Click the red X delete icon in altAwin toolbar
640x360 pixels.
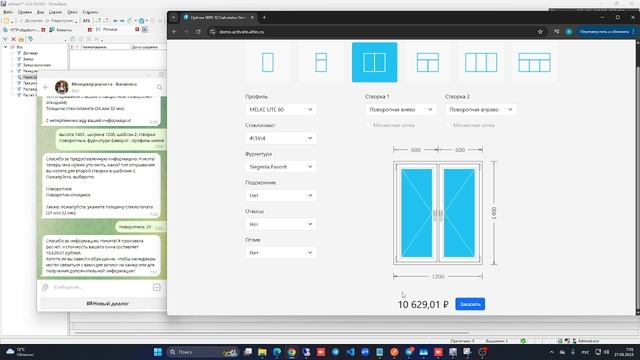click(x=13, y=39)
